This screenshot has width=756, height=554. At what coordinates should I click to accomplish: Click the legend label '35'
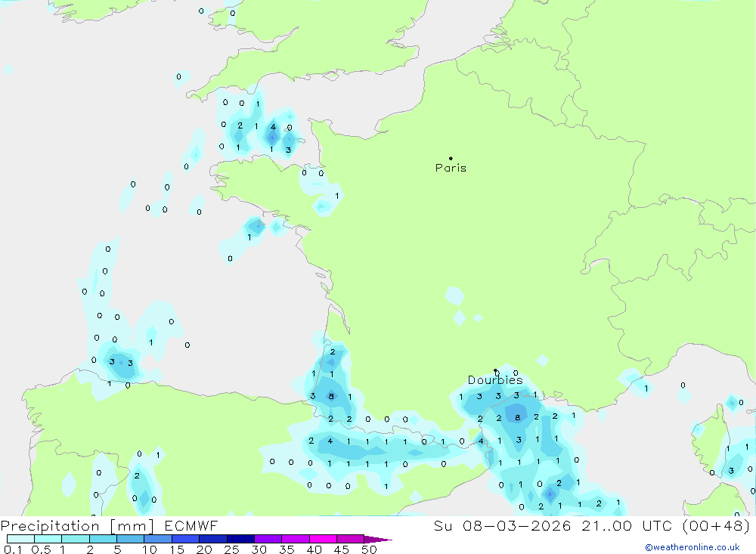click(x=287, y=549)
